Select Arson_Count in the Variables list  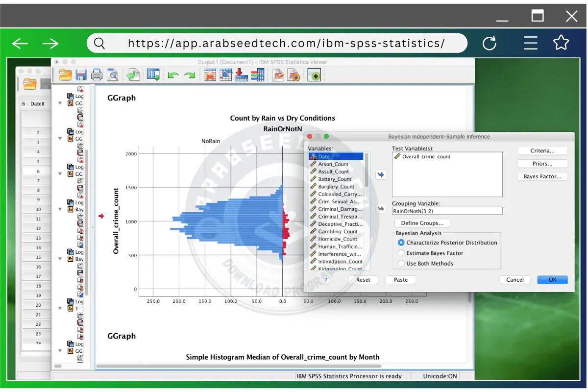[333, 164]
